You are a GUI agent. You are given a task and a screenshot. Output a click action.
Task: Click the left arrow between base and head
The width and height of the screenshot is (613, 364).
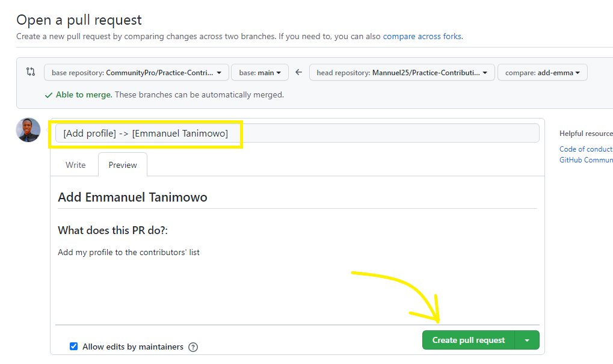pos(298,72)
